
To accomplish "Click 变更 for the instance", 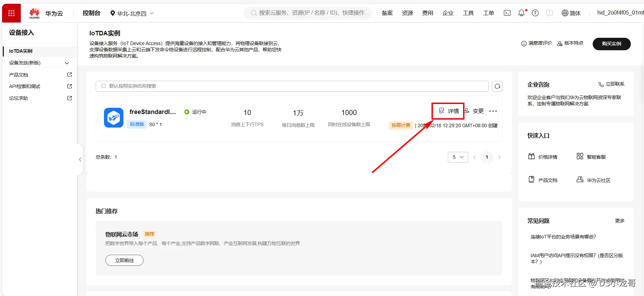I will [x=474, y=111].
